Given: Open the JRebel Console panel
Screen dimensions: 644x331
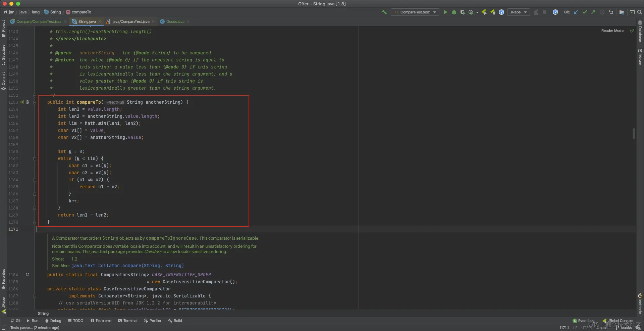Looking at the screenshot, I should point(618,321).
